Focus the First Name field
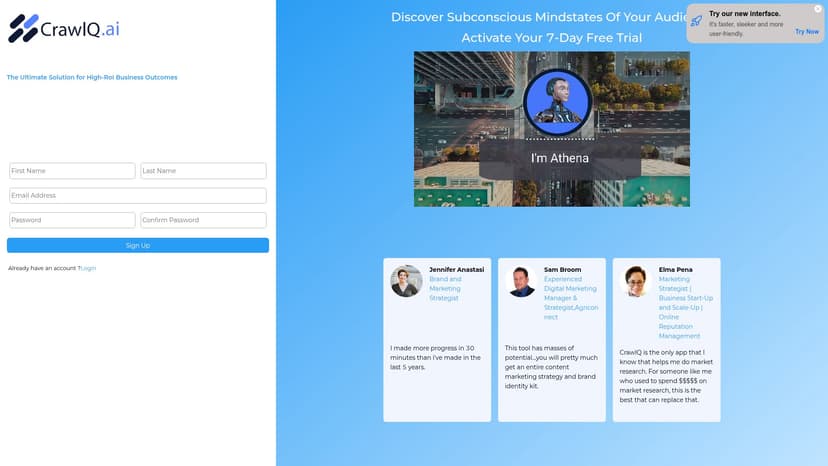 tap(72, 171)
